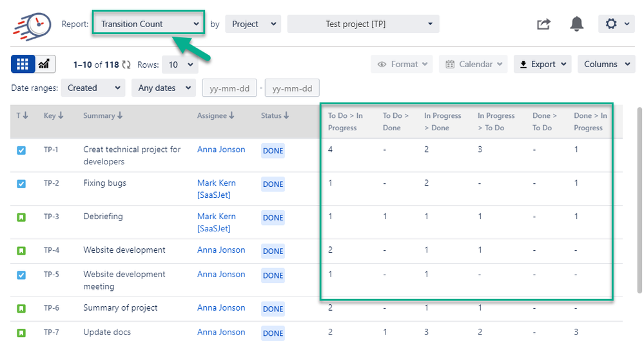The height and width of the screenshot is (341, 644).
Task: Refresh the issue count icon
Action: [x=126, y=65]
